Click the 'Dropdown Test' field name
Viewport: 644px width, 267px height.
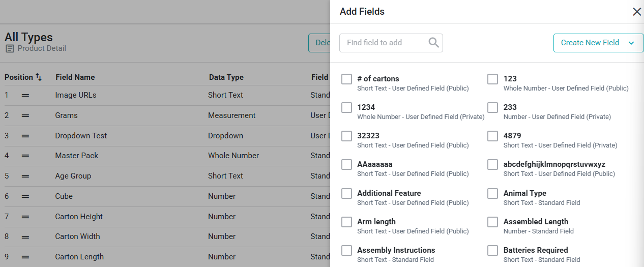click(81, 136)
